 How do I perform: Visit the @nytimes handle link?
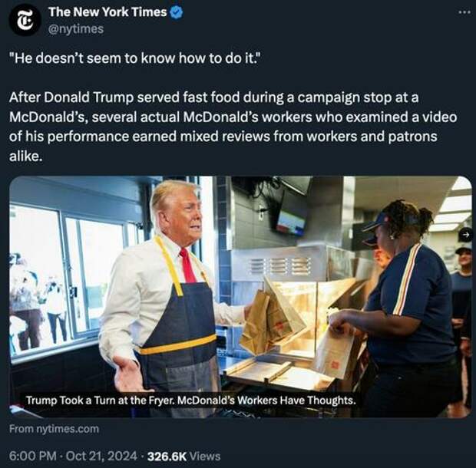pyautogui.click(x=76, y=29)
